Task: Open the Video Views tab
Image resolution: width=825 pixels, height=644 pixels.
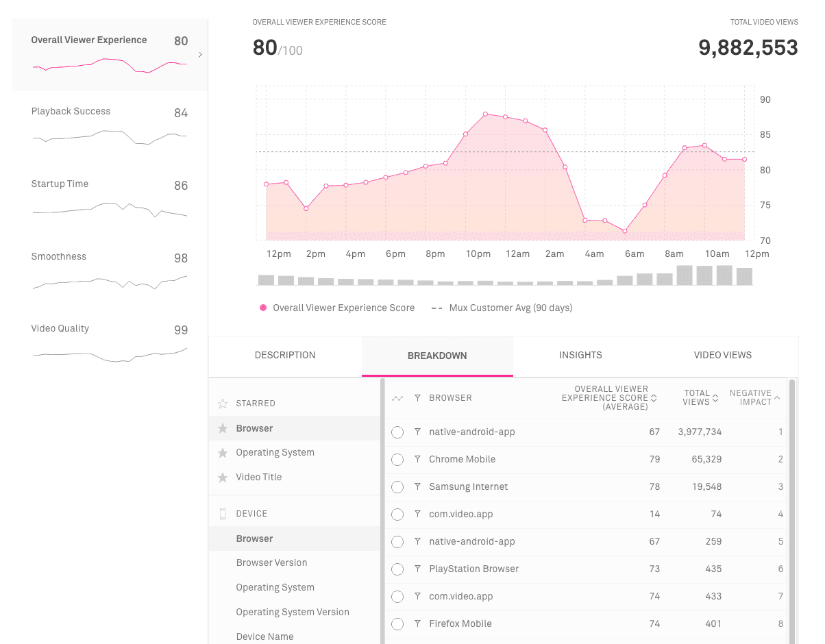Action: click(x=722, y=355)
